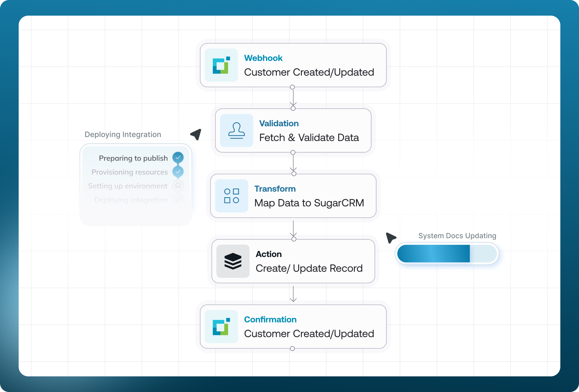Click the Webhook node bottom connector circle

coord(292,87)
